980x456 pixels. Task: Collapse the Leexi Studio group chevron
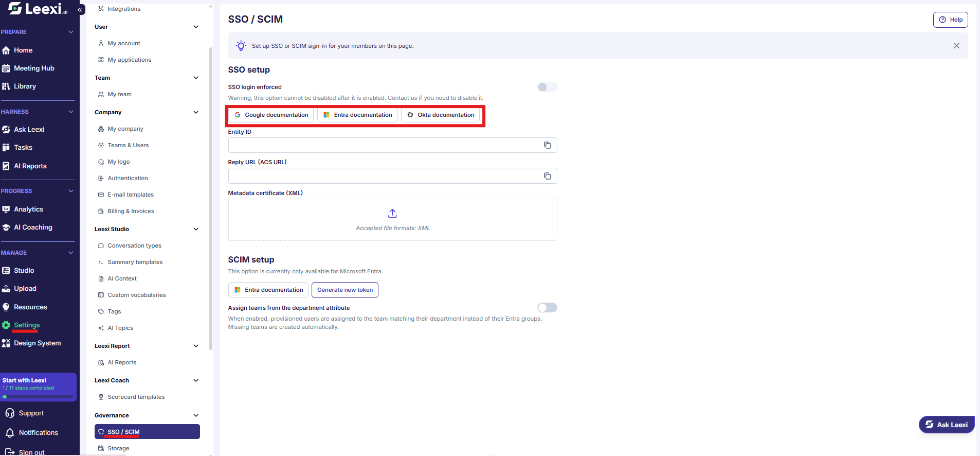[196, 229]
